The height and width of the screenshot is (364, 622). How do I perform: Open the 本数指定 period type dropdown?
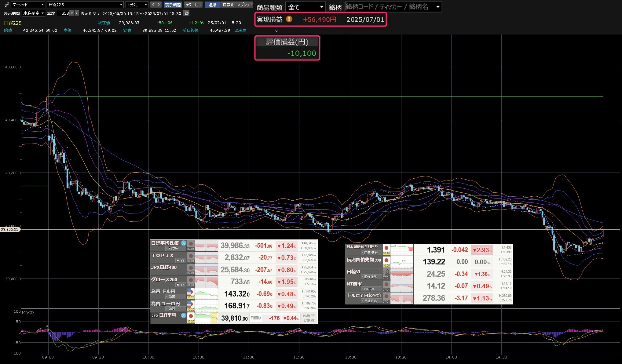34,13
